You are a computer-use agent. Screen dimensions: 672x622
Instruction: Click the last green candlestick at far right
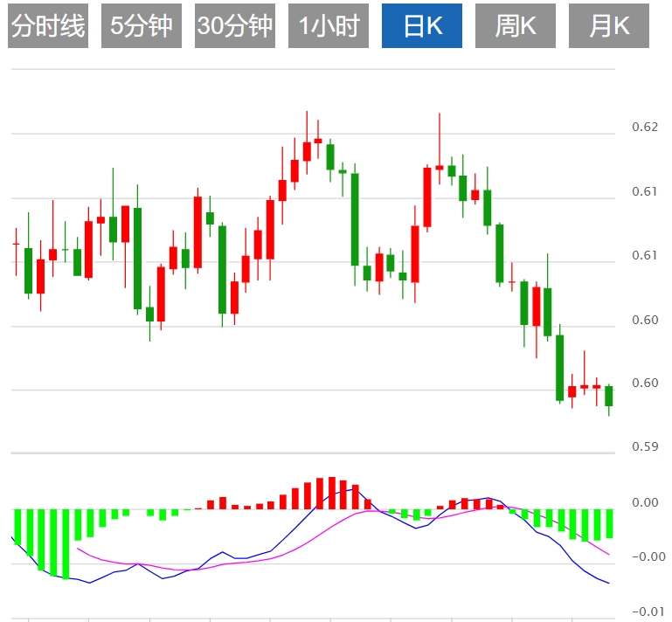coord(609,396)
